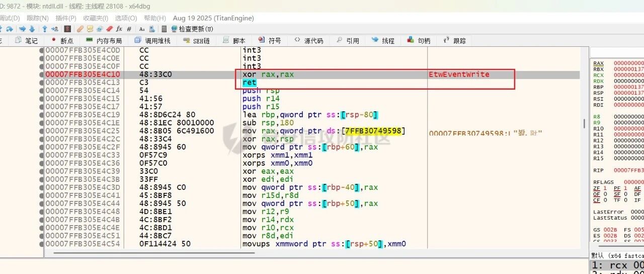Image resolution: width=644 pixels, height=274 pixels.
Task: Open the functions fx icon
Action: click(x=119, y=29)
